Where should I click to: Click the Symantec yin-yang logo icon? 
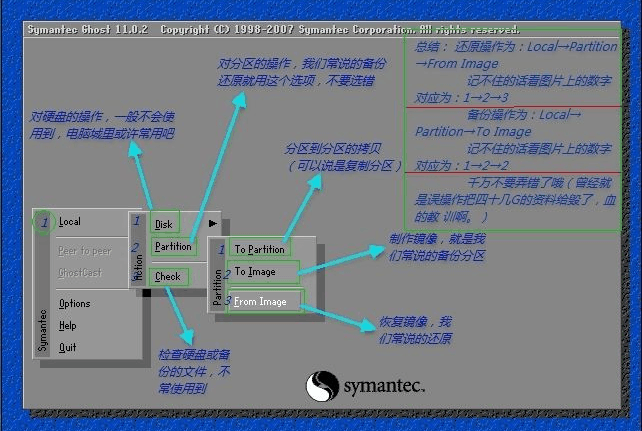pos(322,386)
